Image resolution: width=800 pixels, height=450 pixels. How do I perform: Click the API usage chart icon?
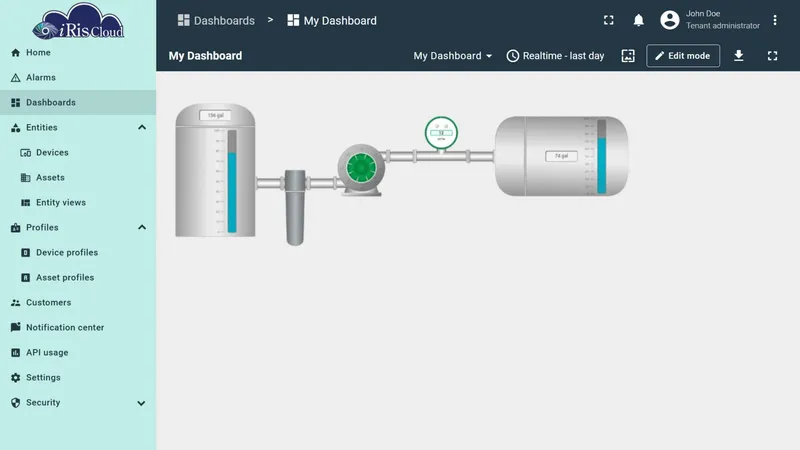point(15,353)
